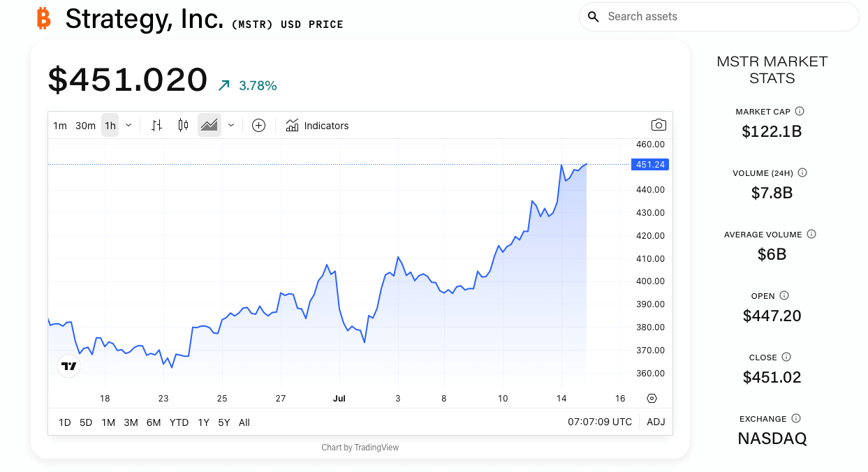Set date range to 3M
The image size is (868, 472).
131,422
